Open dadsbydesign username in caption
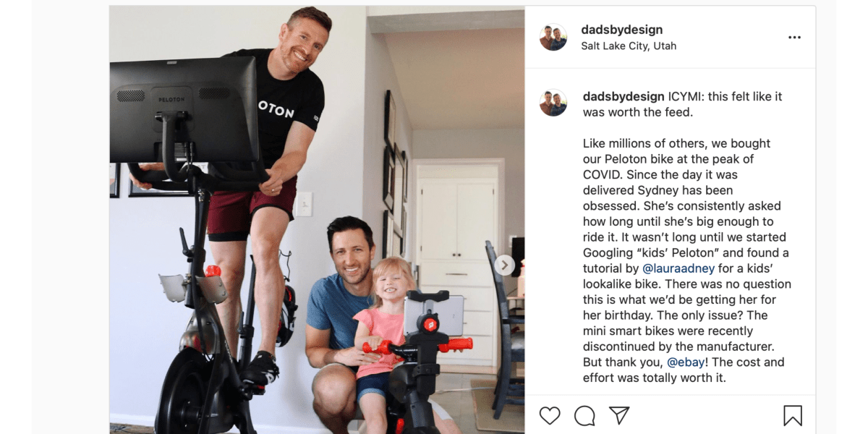The width and height of the screenshot is (868, 434). pyautogui.click(x=624, y=96)
